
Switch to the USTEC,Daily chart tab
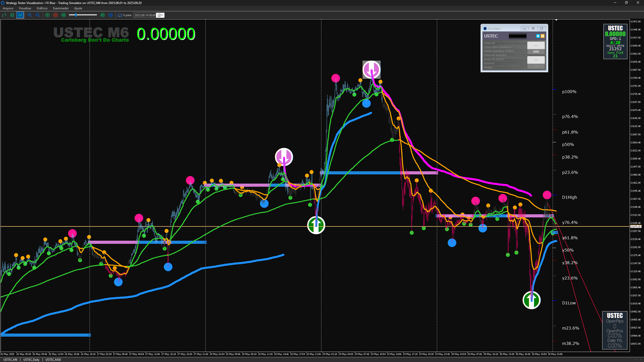click(x=31, y=359)
